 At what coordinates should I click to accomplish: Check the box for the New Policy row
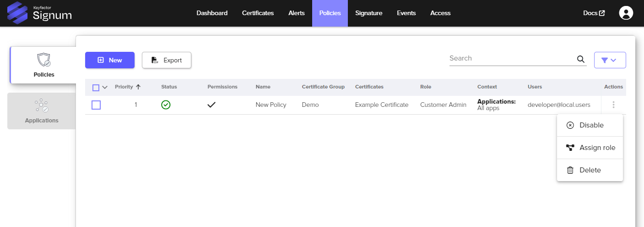(96, 105)
